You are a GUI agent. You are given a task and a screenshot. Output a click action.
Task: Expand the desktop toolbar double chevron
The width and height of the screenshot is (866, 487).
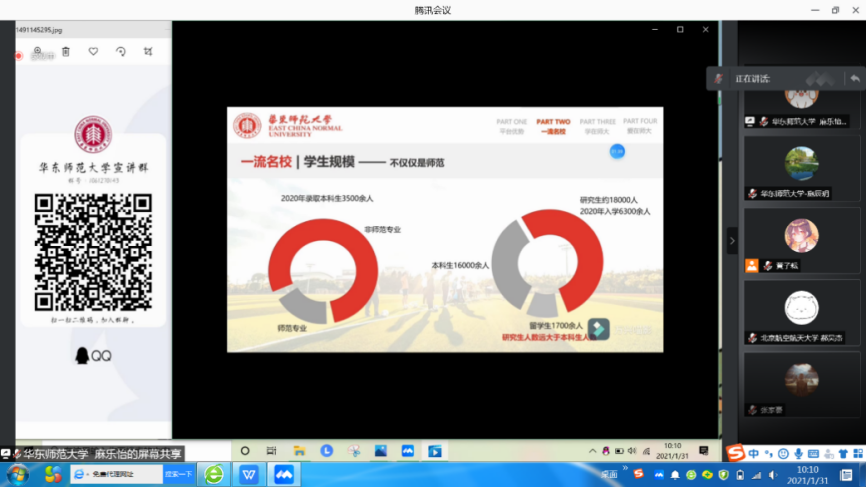point(625,468)
